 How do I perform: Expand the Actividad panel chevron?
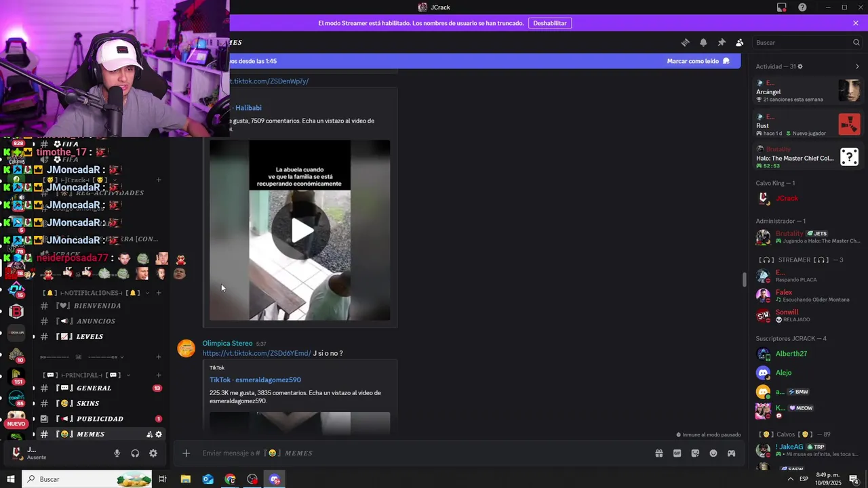tap(857, 66)
